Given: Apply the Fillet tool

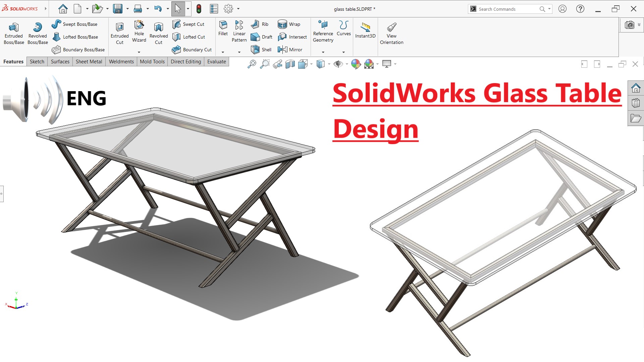Looking at the screenshot, I should coord(223,28).
